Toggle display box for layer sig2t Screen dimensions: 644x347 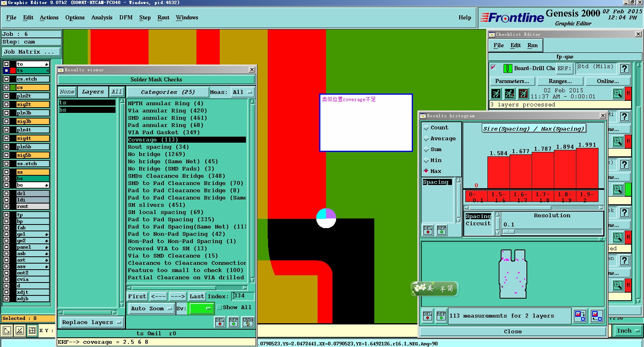pyautogui.click(x=6, y=104)
